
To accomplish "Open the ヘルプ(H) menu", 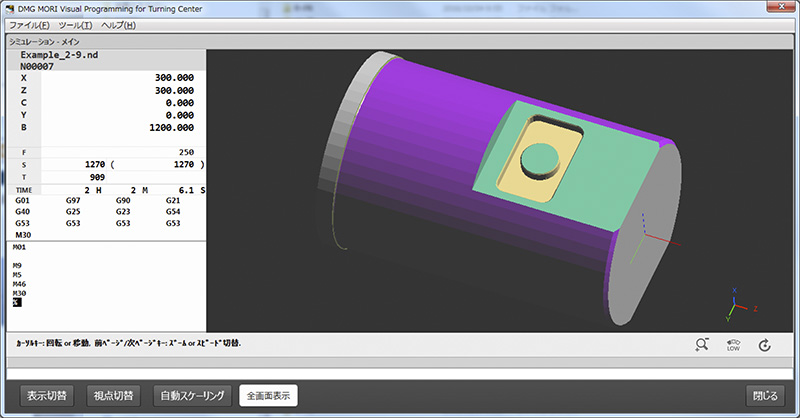I will pyautogui.click(x=118, y=24).
